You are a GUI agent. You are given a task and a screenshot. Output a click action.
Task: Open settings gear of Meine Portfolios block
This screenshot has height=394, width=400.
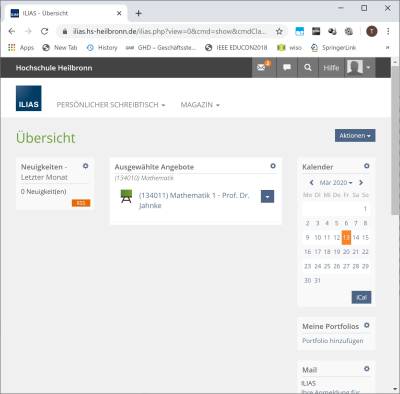tap(367, 325)
